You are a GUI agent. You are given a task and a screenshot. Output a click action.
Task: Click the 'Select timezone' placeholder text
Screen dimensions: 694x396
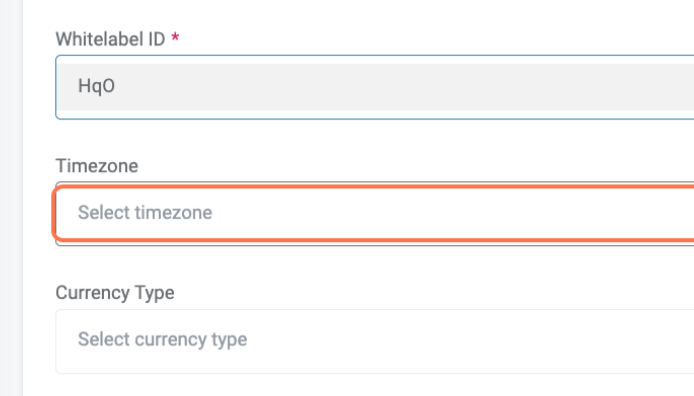145,213
